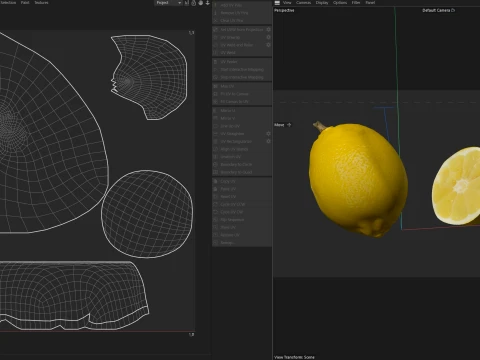Open the viewport Options menu
The image size is (480, 360).
click(340, 3)
